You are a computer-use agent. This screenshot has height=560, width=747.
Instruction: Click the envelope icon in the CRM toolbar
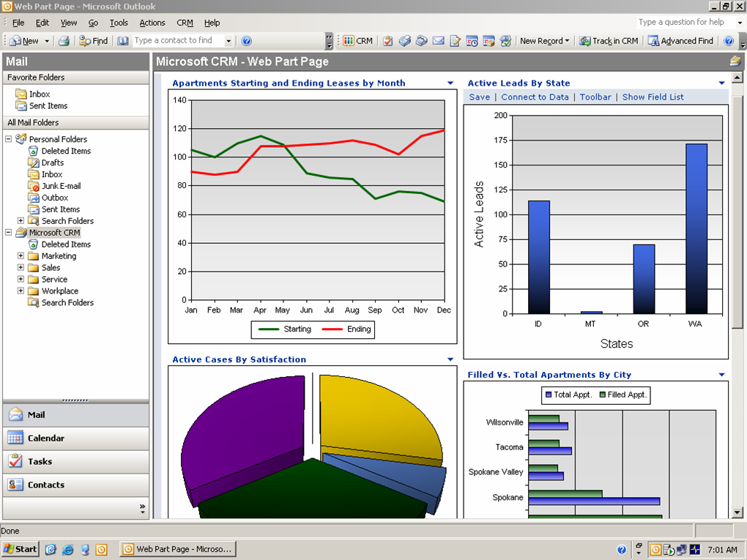(x=438, y=41)
